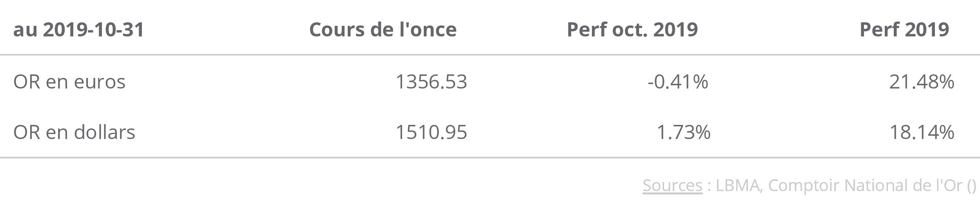Select the 'Perf oct. 2019' column header
980x204 pixels.
pyautogui.click(x=632, y=30)
